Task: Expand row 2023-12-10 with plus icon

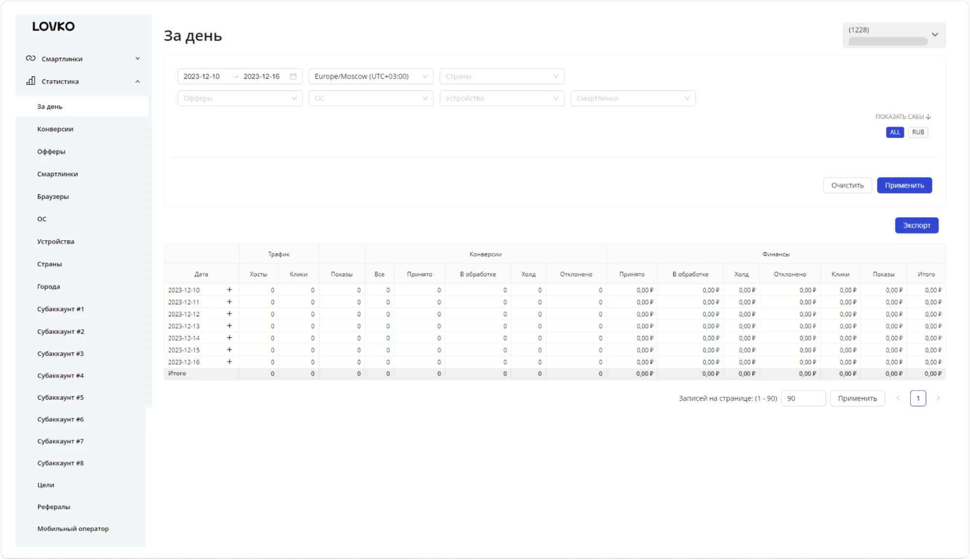Action: pos(230,290)
